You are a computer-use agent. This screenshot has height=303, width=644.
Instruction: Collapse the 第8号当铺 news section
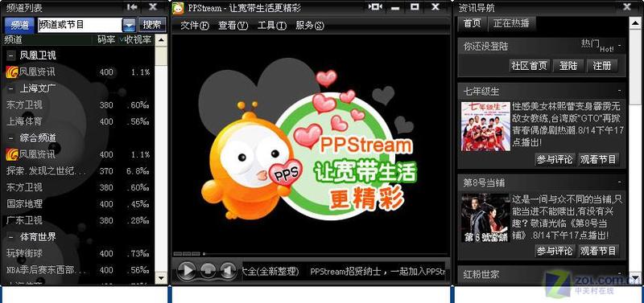(619, 182)
